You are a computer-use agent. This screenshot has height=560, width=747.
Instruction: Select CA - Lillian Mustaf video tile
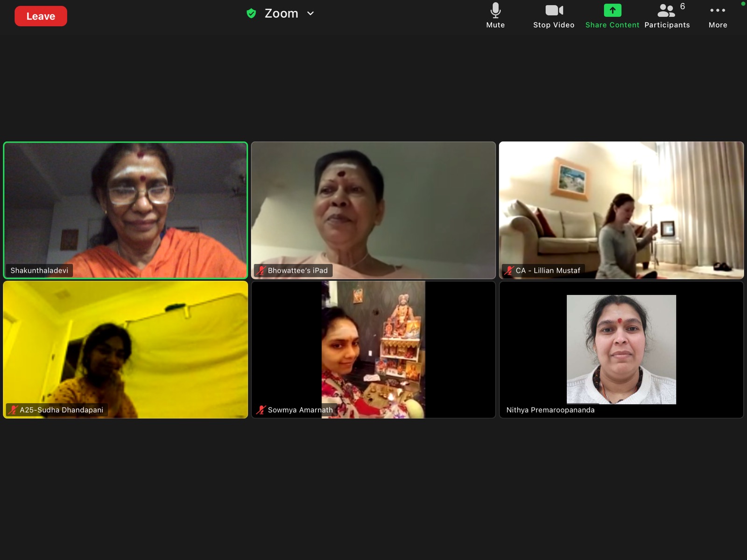pyautogui.click(x=621, y=210)
